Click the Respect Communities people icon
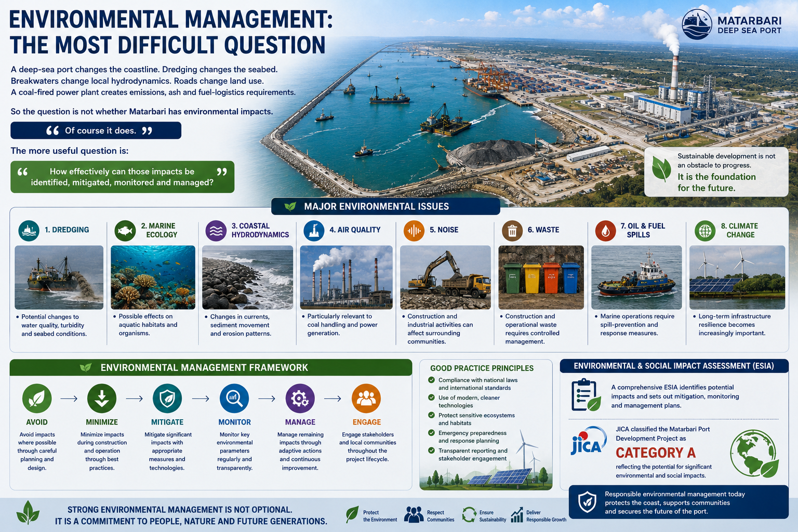 point(414,514)
